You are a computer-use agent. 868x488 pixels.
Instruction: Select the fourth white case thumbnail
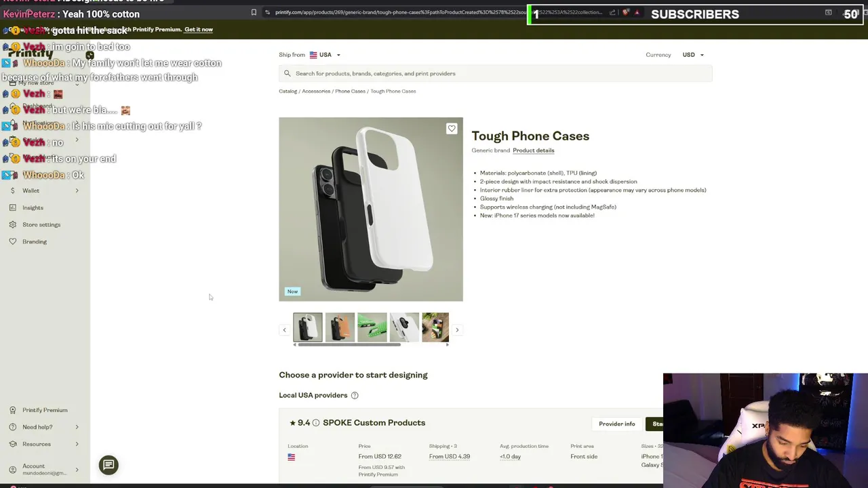[x=404, y=327]
